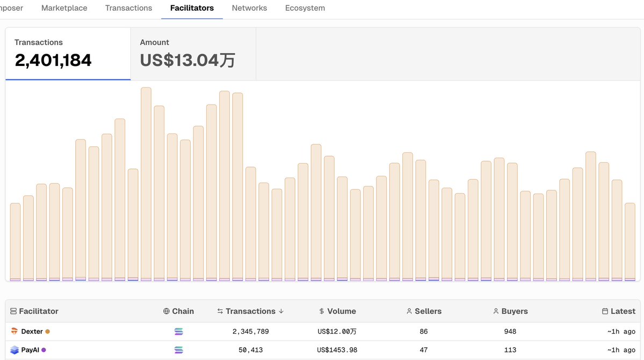Click the Latest column header
The width and height of the screenshot is (644, 360).
tap(619, 311)
